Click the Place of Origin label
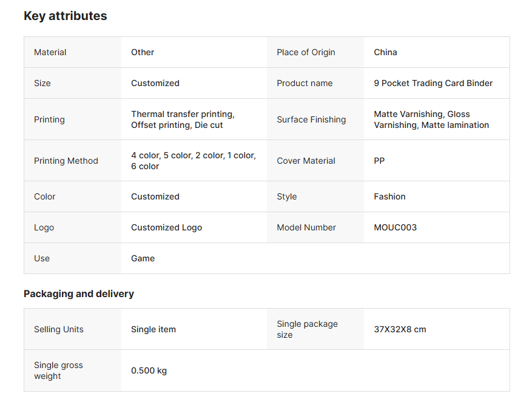 [306, 52]
